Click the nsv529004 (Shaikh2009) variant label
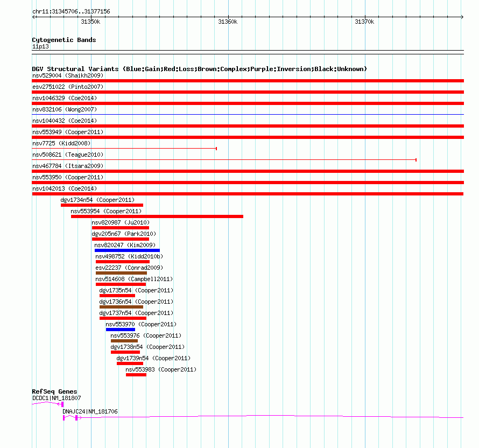Viewport: 479px width, 448px height. [68, 75]
